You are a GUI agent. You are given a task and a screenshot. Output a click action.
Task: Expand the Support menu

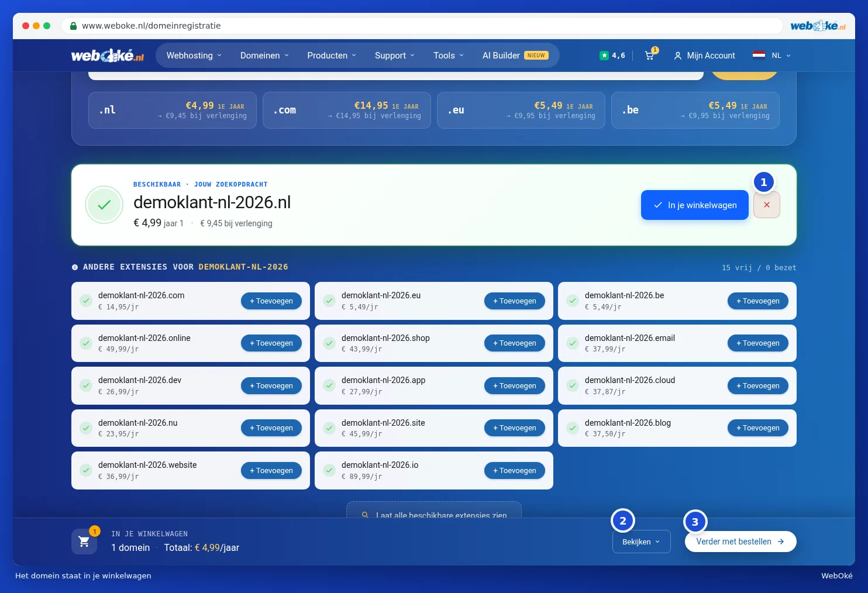click(395, 56)
